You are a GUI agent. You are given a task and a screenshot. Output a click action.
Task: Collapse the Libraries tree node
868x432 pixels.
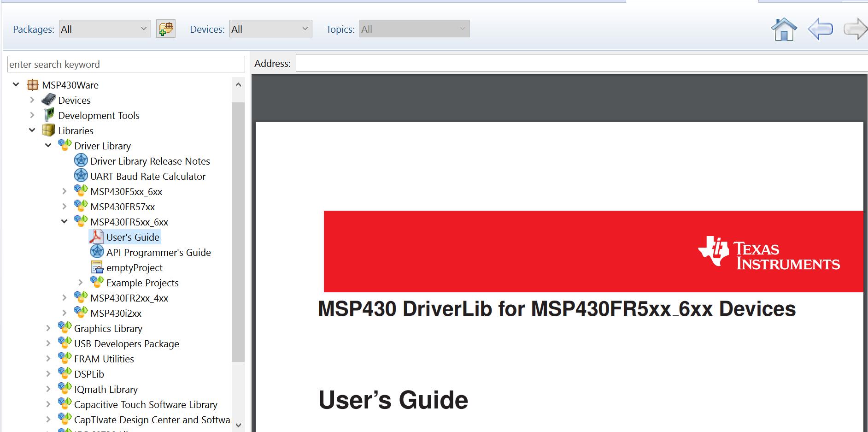pyautogui.click(x=32, y=130)
